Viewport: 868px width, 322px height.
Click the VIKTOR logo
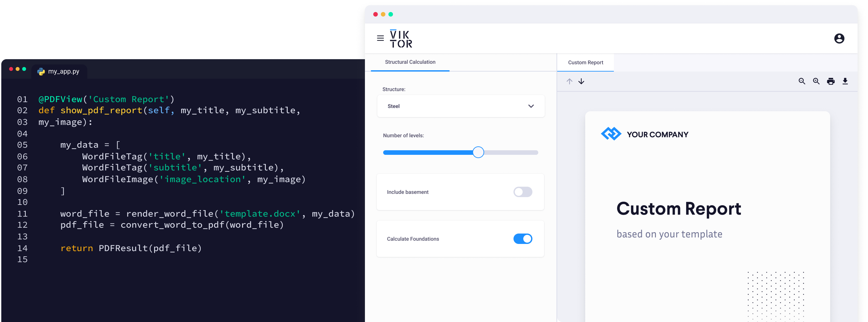coord(401,39)
